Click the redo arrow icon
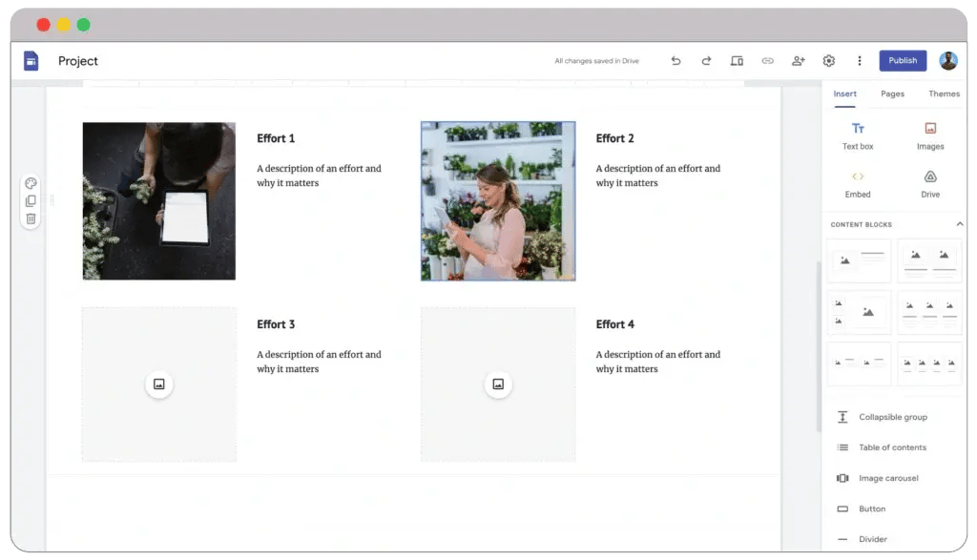 (706, 61)
